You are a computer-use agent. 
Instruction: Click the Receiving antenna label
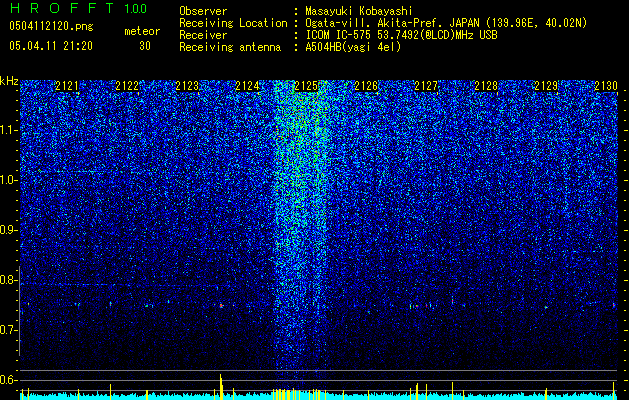pyautogui.click(x=230, y=47)
